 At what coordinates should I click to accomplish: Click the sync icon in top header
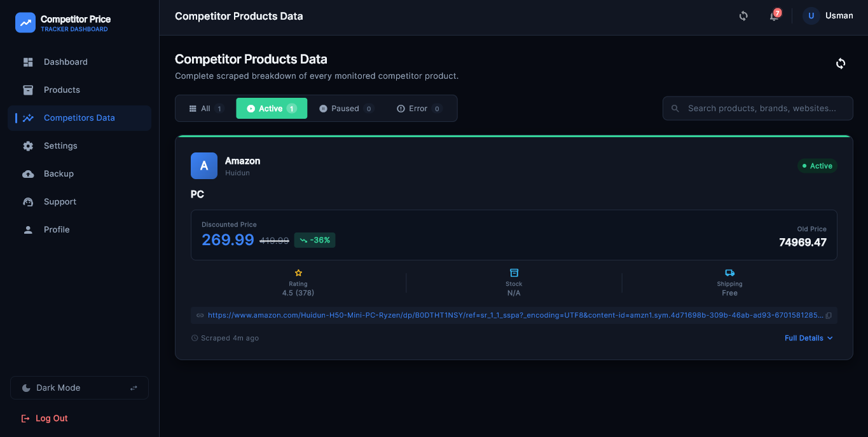pos(743,16)
